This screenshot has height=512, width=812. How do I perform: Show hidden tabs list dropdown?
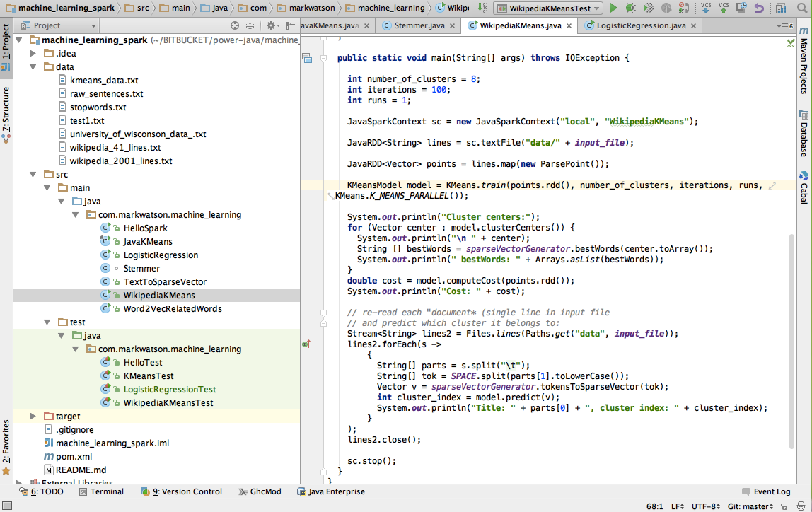coord(784,25)
